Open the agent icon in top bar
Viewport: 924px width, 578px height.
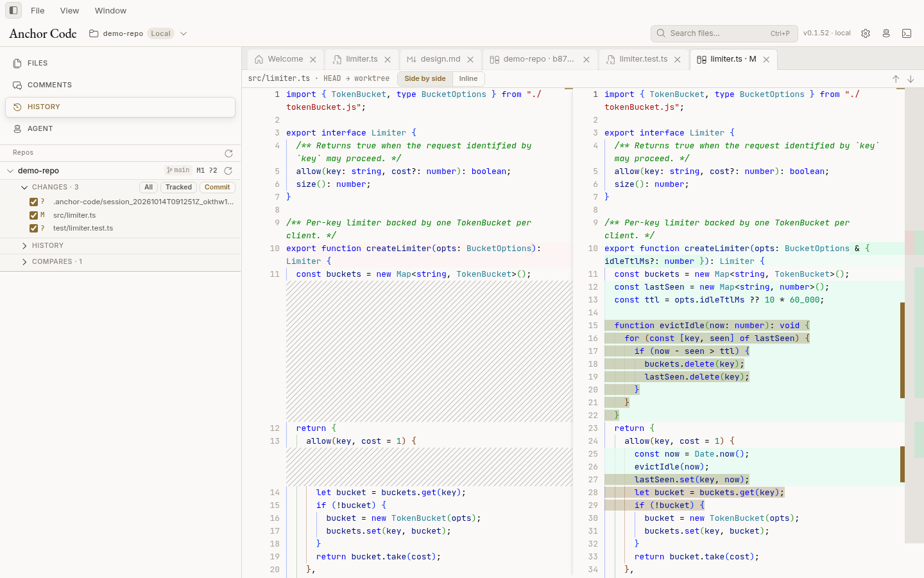(886, 33)
